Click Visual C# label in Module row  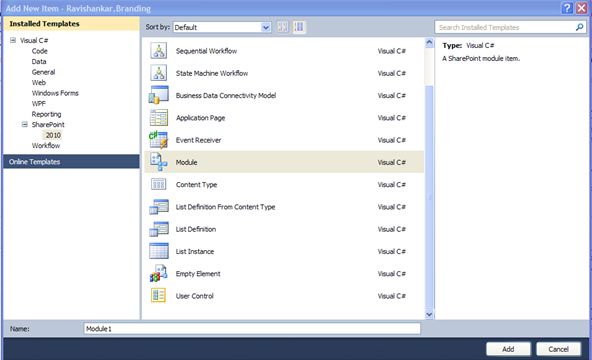click(392, 162)
